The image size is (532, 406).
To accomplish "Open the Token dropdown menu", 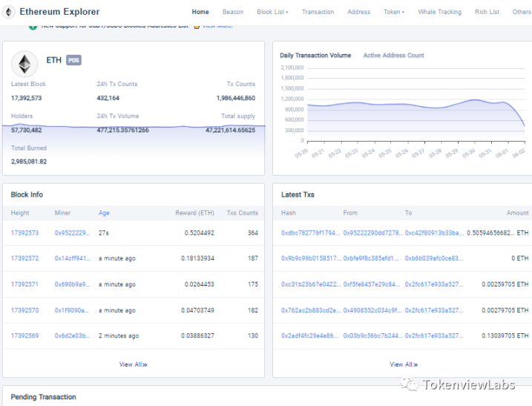I will click(394, 12).
